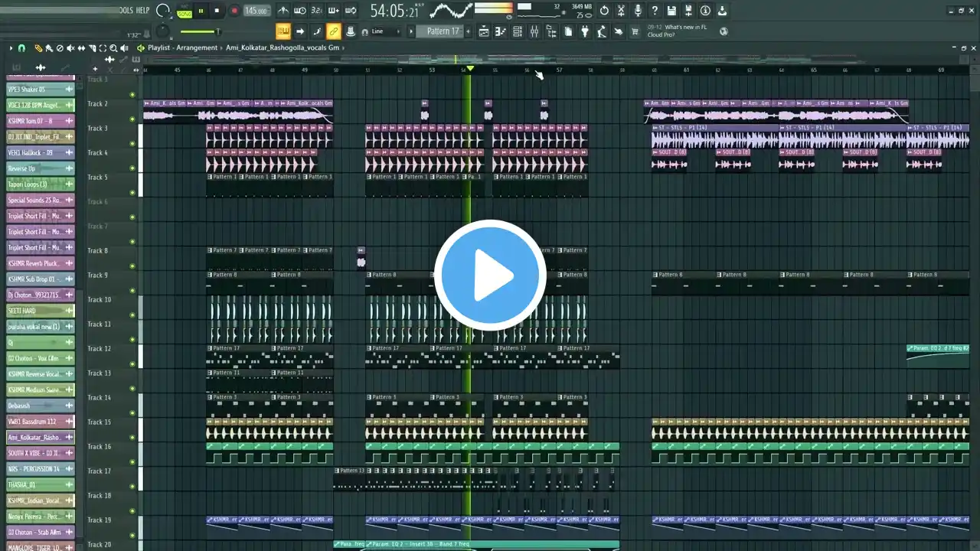Mute Track 12 with its green dot
This screenshot has height=551, width=980.
[x=132, y=364]
